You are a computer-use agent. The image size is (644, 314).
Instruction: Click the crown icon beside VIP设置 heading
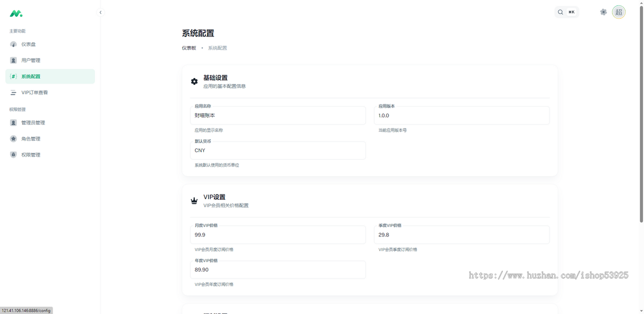pos(194,200)
